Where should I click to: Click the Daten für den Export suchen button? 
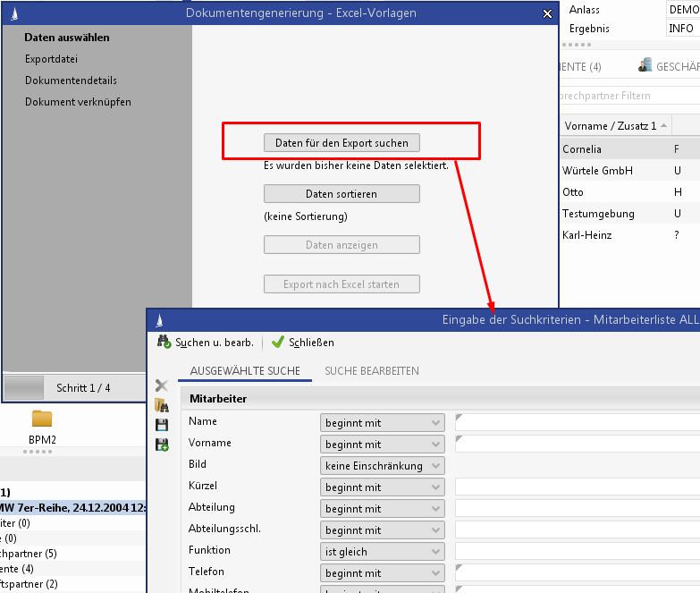342,143
